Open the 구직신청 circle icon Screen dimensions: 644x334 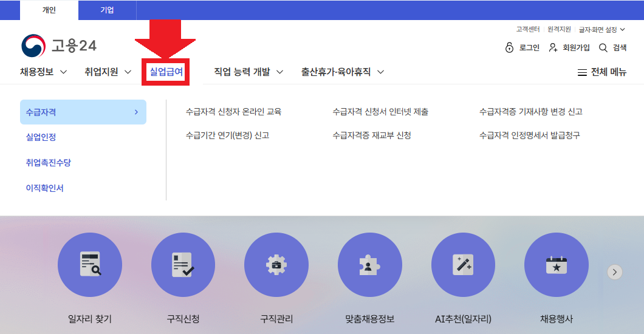[x=183, y=265]
